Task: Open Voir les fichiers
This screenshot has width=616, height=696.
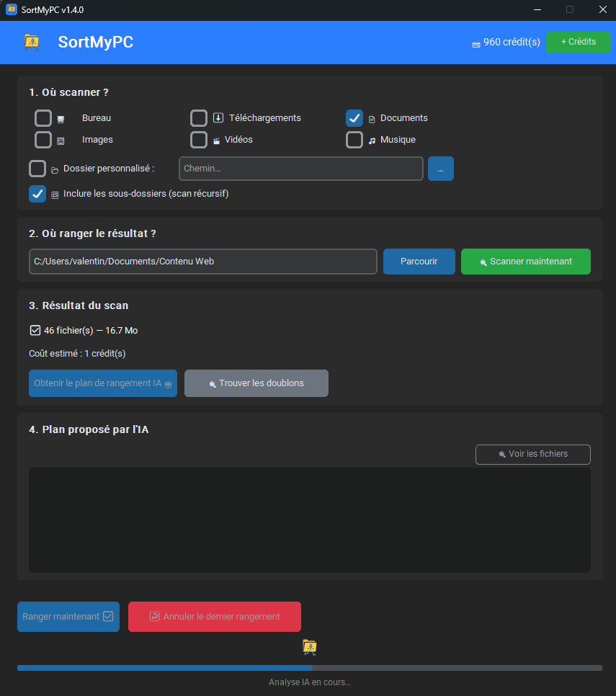Action: click(x=533, y=454)
